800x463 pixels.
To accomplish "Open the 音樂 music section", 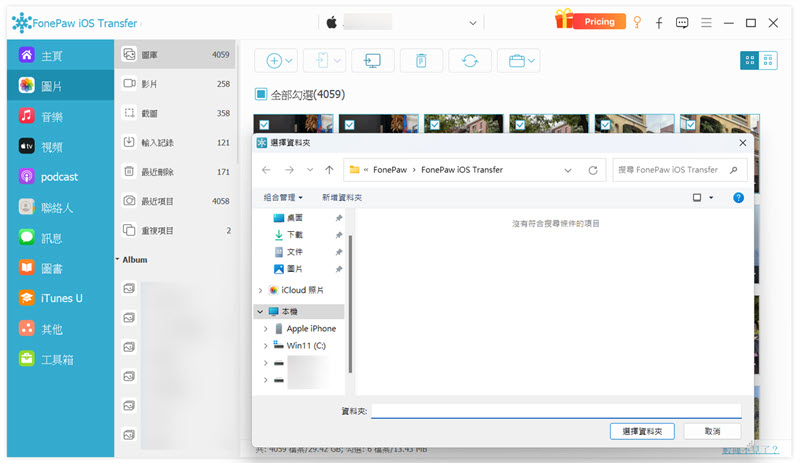I will coord(60,116).
